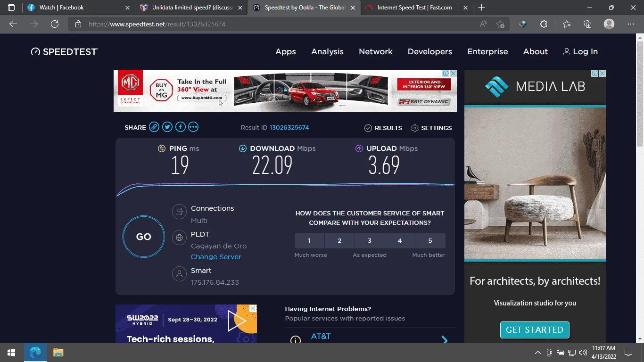Screen dimensions: 644x362
Task: Go back to the previous page
Action: 13,24
